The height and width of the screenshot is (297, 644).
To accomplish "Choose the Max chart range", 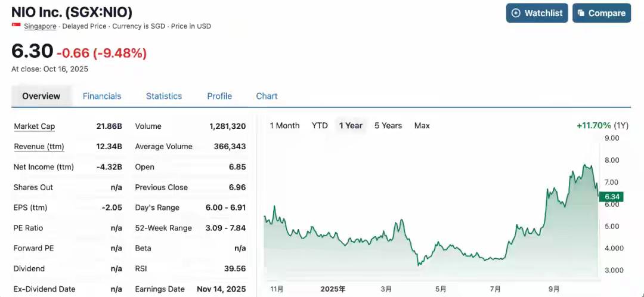I will pyautogui.click(x=422, y=126).
